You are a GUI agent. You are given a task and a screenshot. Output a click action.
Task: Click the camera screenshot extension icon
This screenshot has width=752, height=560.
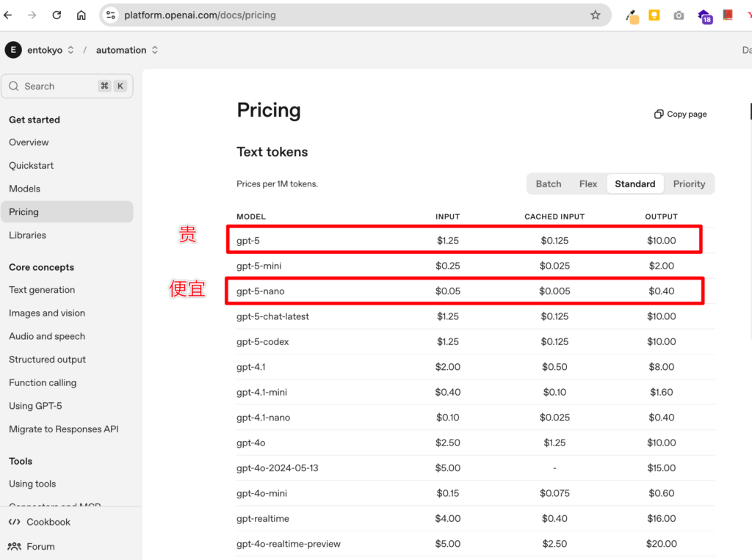[x=679, y=15]
